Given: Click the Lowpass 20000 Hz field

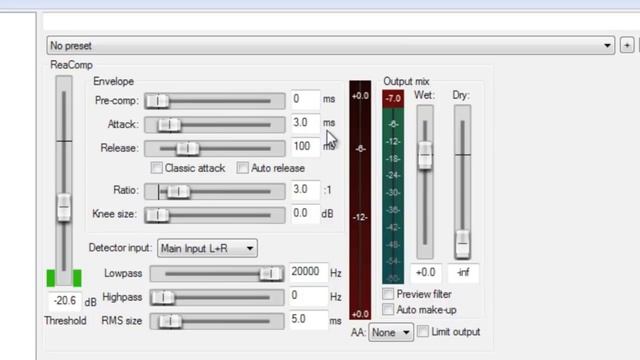Looking at the screenshot, I should click(308, 272).
